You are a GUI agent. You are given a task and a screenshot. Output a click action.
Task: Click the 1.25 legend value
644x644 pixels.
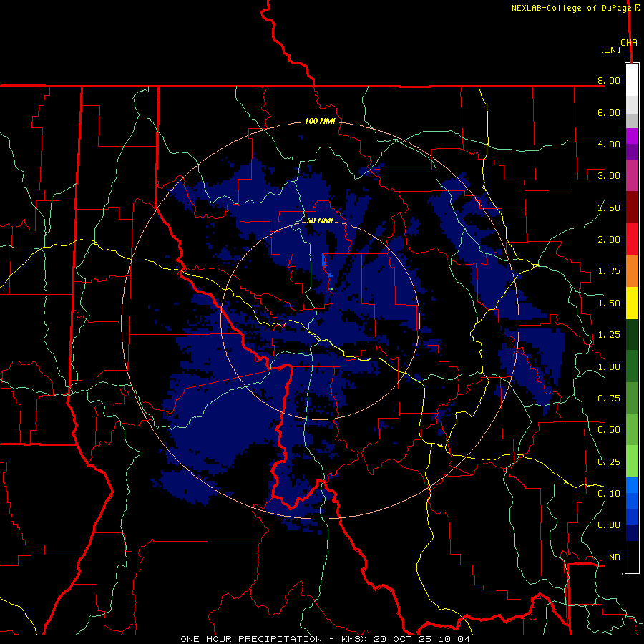click(x=609, y=335)
